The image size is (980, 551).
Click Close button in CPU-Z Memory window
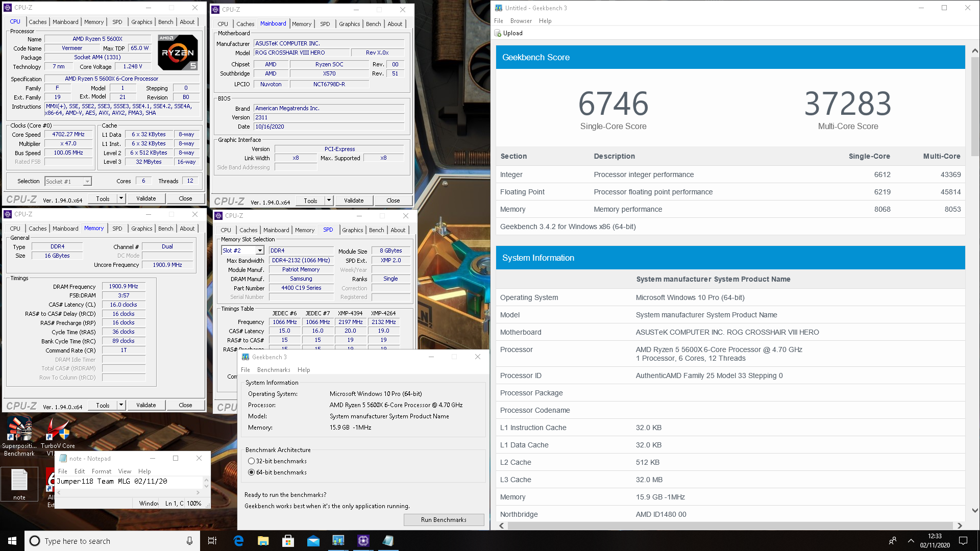[x=185, y=405]
